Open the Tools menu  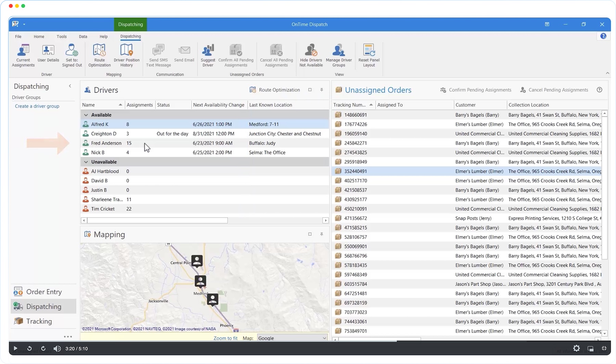pyautogui.click(x=62, y=36)
